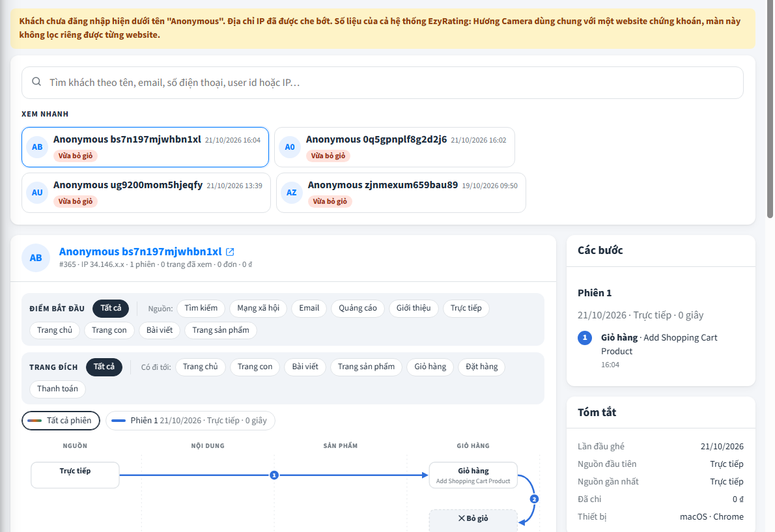Select Bài viết in Điểm bắt đầu filter

coord(159,330)
